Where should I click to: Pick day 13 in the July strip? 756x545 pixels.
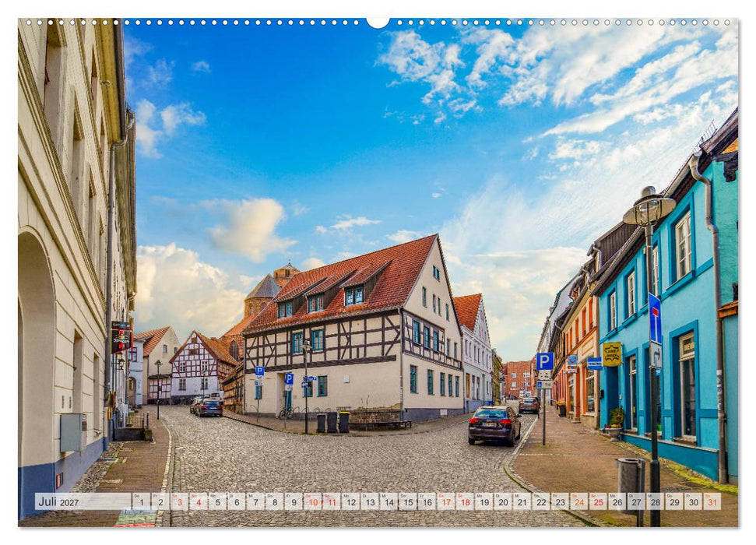coord(370,501)
